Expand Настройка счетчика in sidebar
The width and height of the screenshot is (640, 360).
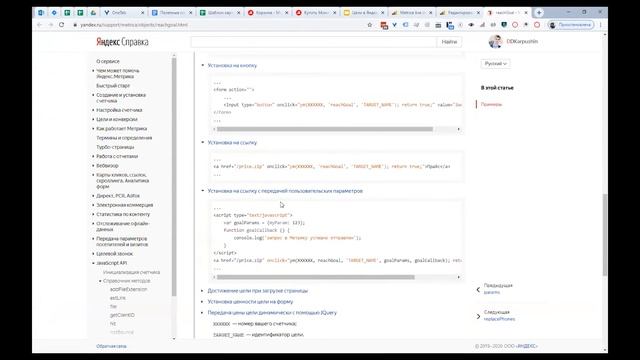pos(119,110)
